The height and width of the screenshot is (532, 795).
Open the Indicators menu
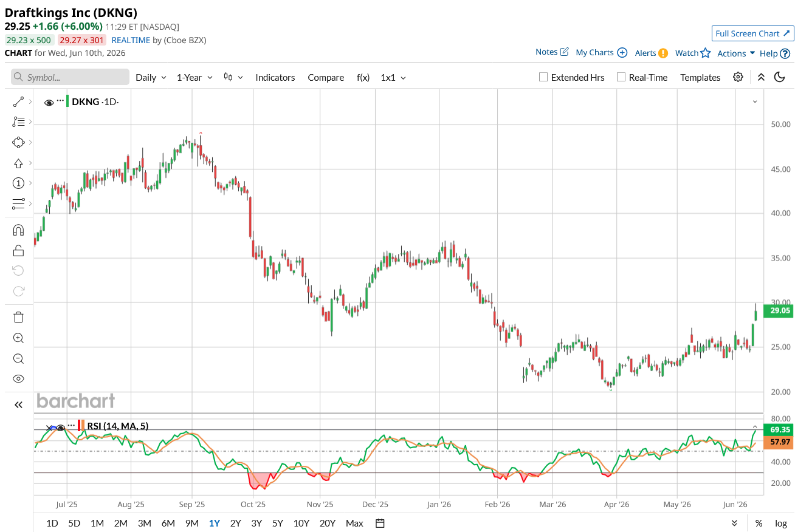pyautogui.click(x=275, y=78)
